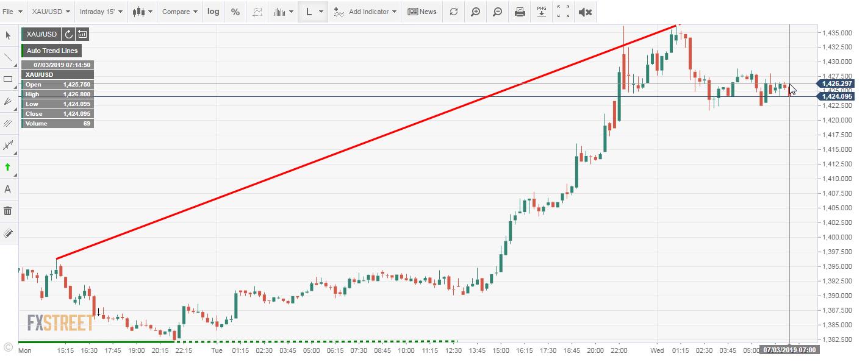Toggle logarithmic scale with log button
868x362 pixels.
(x=213, y=12)
